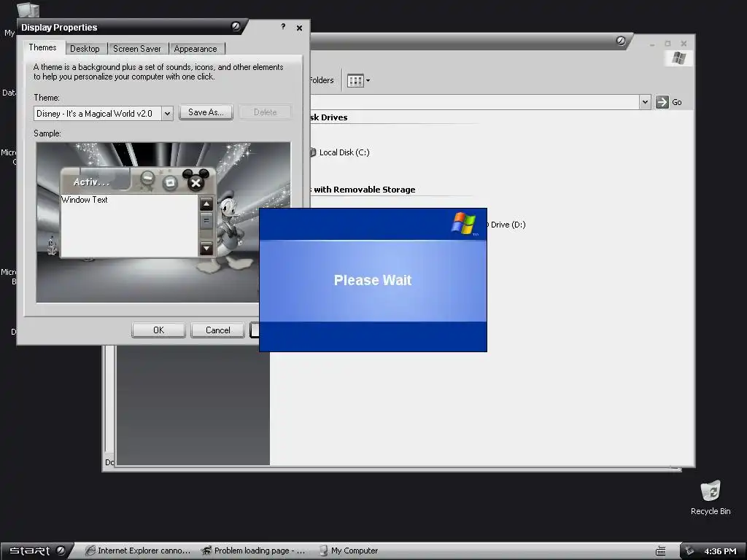The height and width of the screenshot is (560, 747).
Task: Click the 4:36 PM clock
Action: [720, 551]
